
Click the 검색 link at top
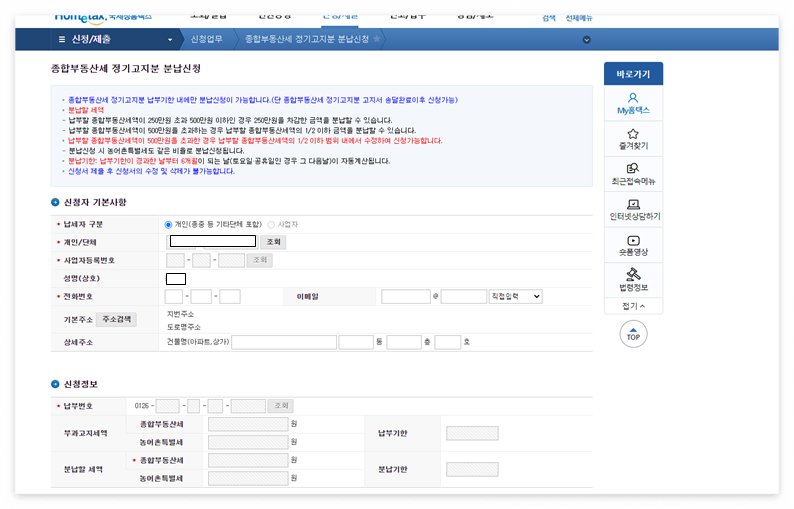pos(548,18)
